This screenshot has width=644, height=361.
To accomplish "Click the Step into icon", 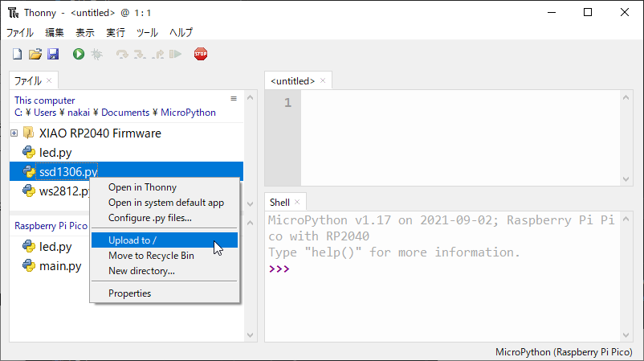I will 140,54.
